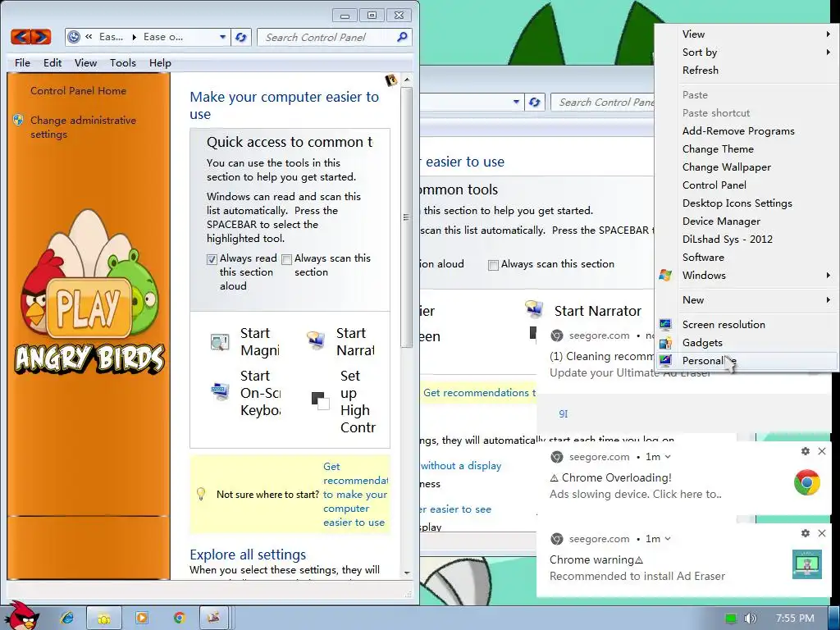Open Google Chrome from the taskbar
The image size is (840, 630).
[x=180, y=619]
